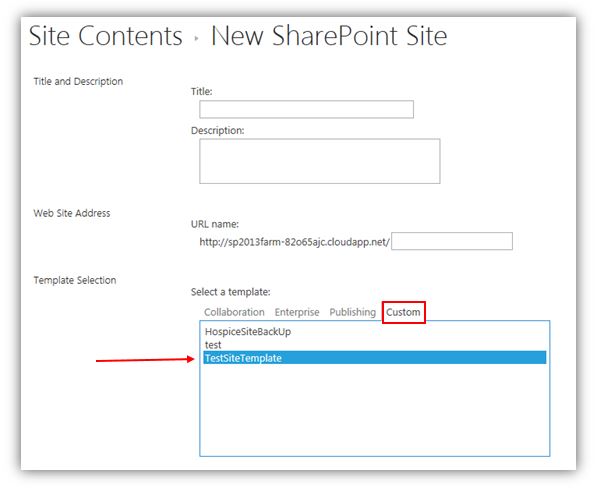Click the Title and Description section label

tap(78, 82)
